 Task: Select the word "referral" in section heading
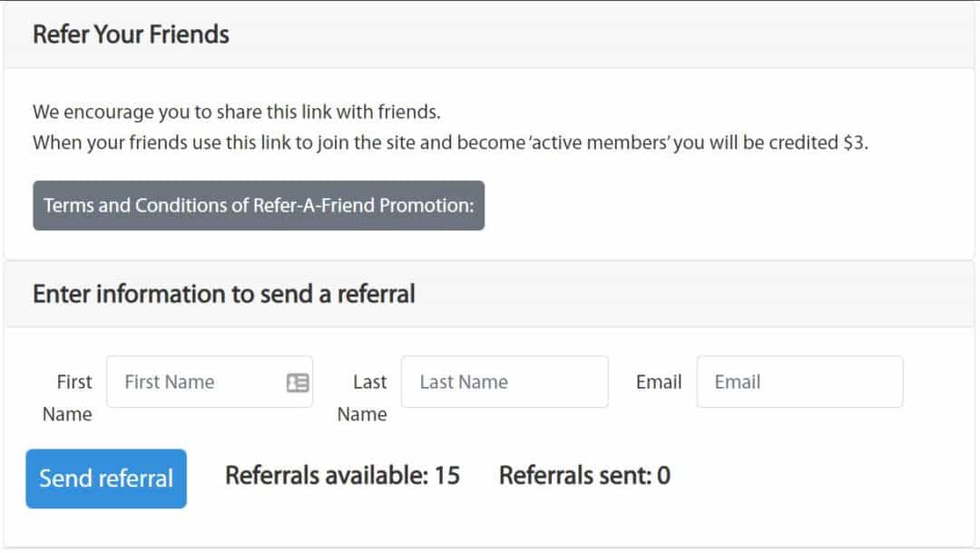point(377,294)
